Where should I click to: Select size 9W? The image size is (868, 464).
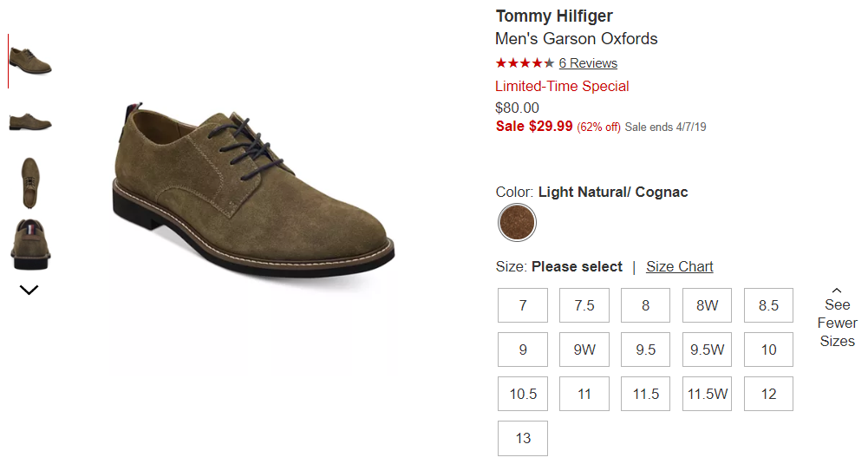pos(584,350)
